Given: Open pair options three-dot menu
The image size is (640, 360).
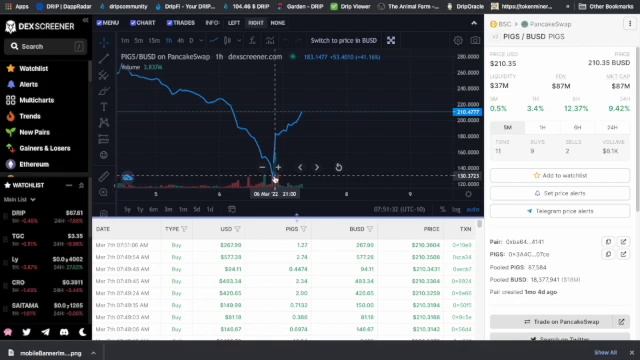Looking at the screenshot, I should tap(630, 24).
